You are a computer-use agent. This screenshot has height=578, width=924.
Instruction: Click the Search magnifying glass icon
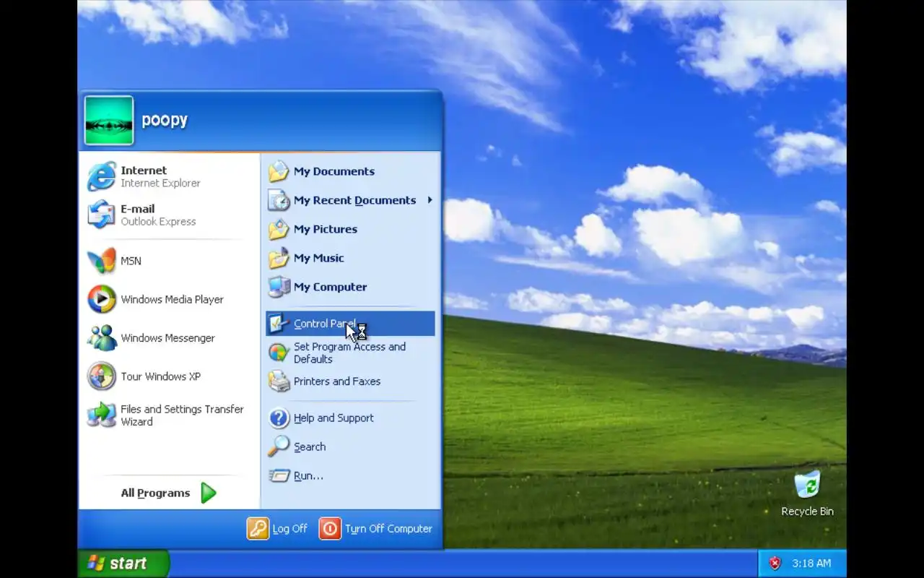tap(279, 447)
